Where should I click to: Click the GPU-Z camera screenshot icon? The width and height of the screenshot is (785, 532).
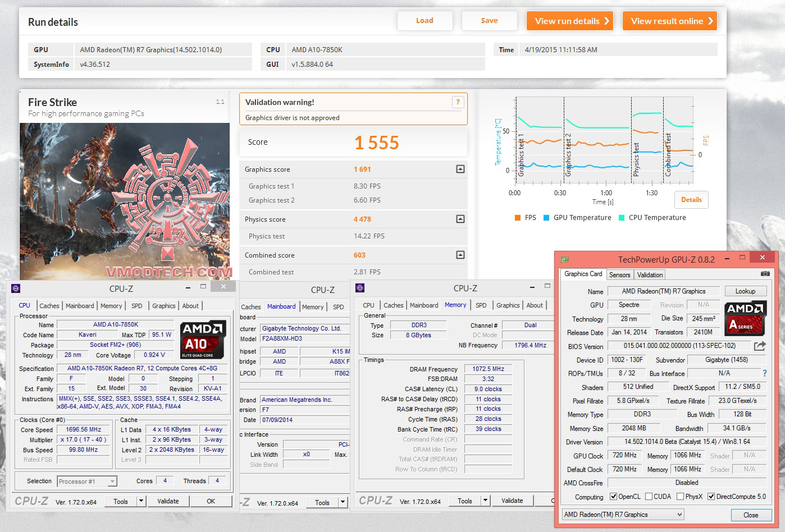click(765, 274)
